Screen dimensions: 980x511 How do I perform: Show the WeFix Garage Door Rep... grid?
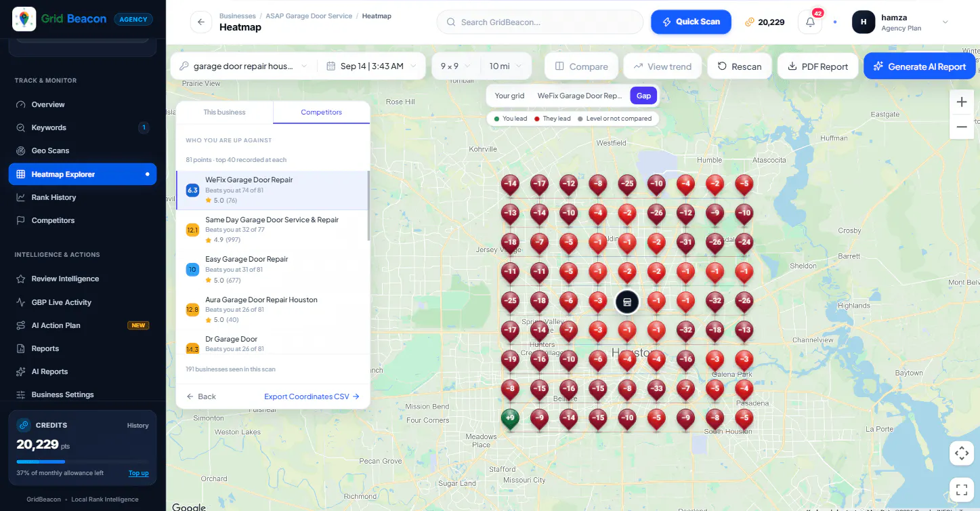580,96
